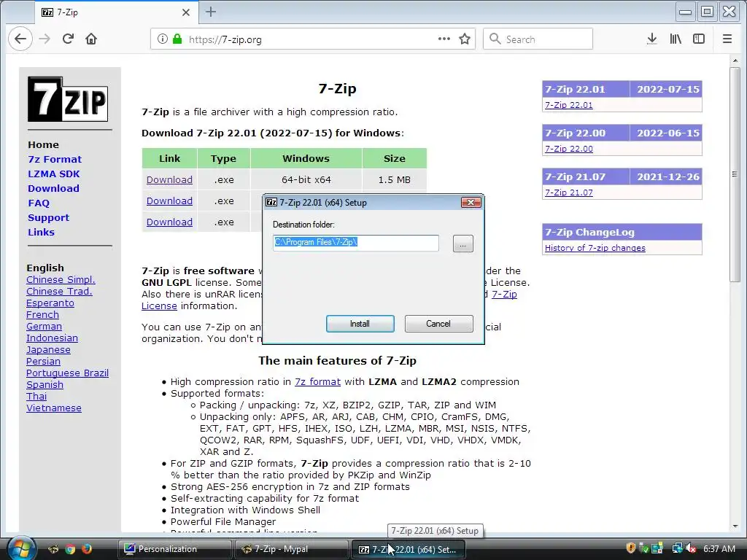This screenshot has height=560, width=747.
Task: Click the security shield tray icon
Action: 631,548
